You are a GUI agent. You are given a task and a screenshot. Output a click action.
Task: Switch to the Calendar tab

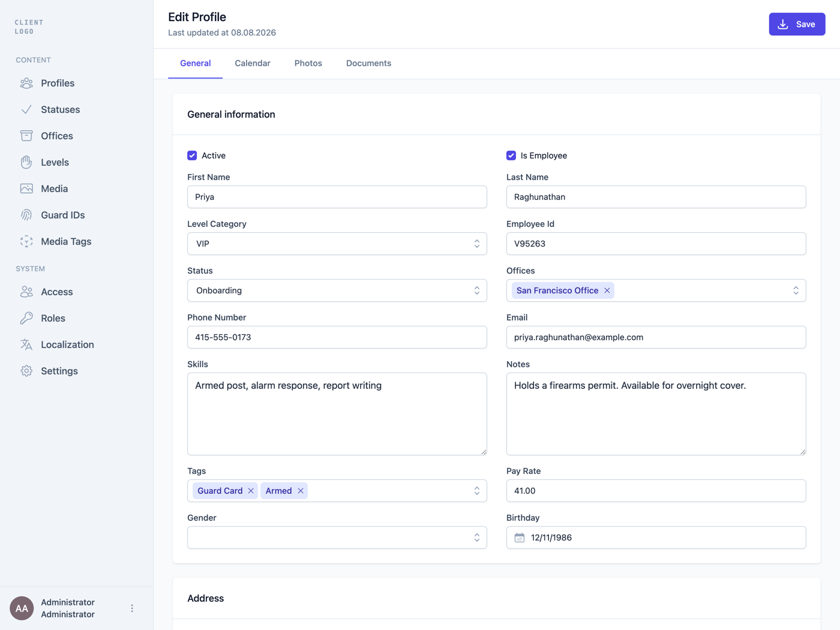[x=253, y=63]
